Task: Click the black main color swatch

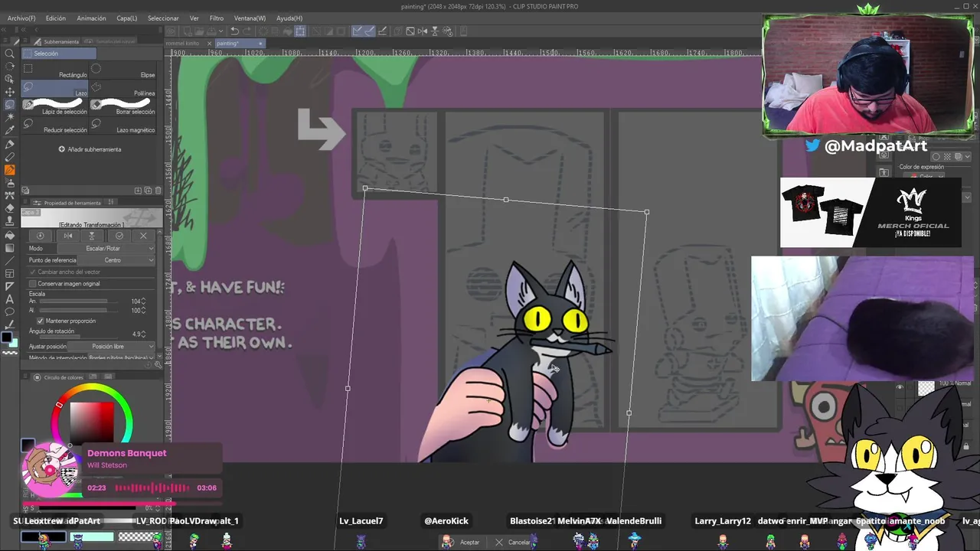Action: point(6,337)
